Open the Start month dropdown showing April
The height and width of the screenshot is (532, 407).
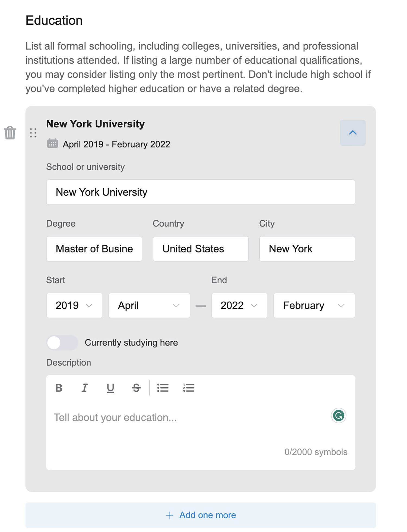click(149, 305)
